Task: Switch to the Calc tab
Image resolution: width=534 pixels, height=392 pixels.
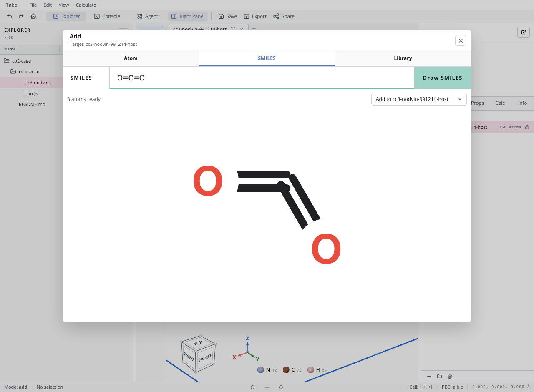Action: pos(500,103)
